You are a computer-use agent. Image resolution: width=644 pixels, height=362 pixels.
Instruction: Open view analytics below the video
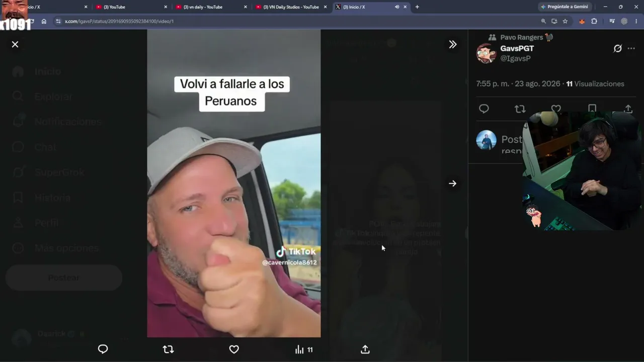(304, 349)
